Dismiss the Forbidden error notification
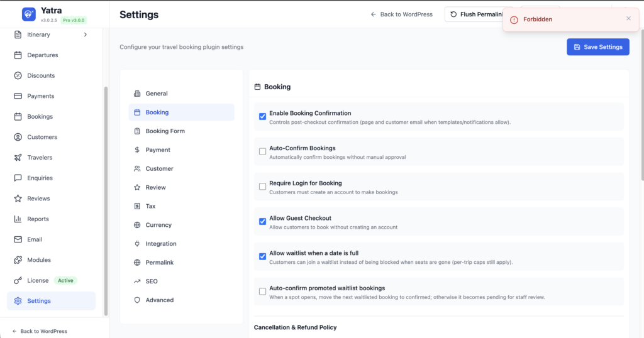Image resolution: width=644 pixels, height=338 pixels. pyautogui.click(x=628, y=19)
